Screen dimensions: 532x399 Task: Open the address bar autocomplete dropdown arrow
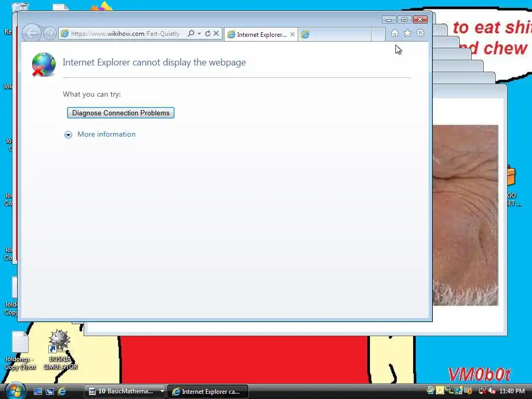point(199,34)
